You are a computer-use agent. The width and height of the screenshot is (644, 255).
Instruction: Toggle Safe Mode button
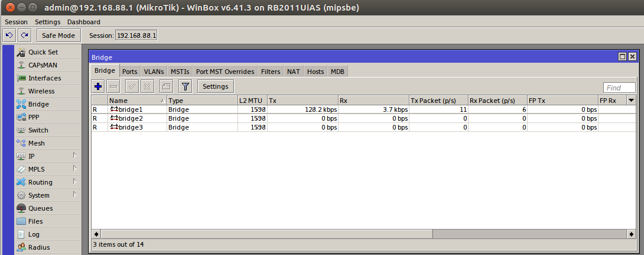[57, 35]
